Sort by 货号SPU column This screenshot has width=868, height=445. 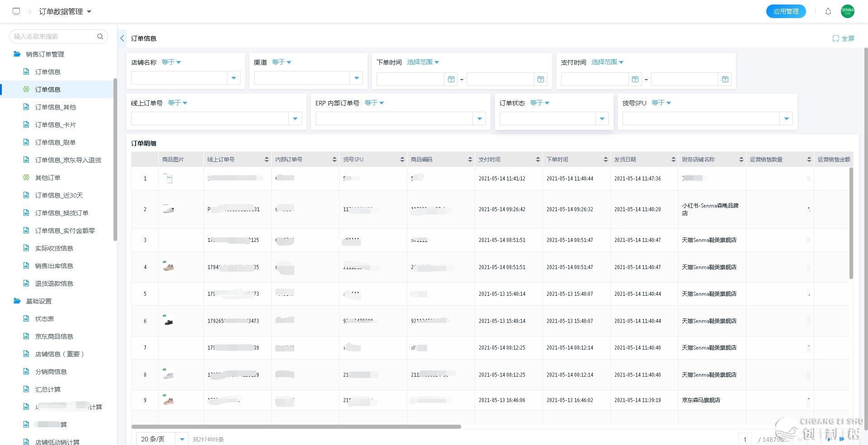coord(402,160)
